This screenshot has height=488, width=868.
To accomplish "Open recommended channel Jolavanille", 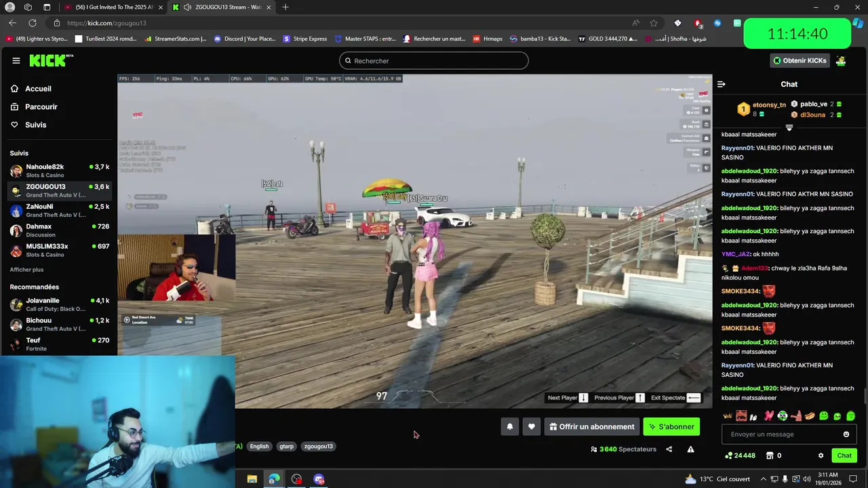I will [60, 304].
